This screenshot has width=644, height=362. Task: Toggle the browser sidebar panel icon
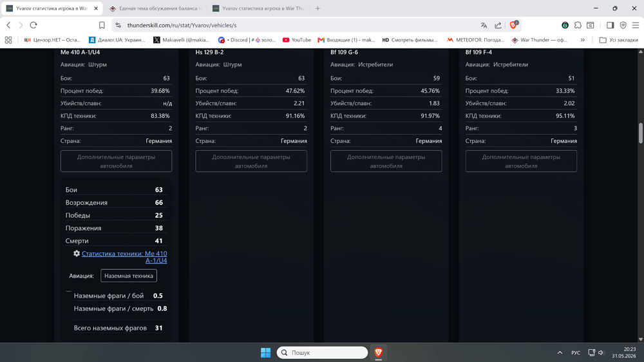(610, 25)
